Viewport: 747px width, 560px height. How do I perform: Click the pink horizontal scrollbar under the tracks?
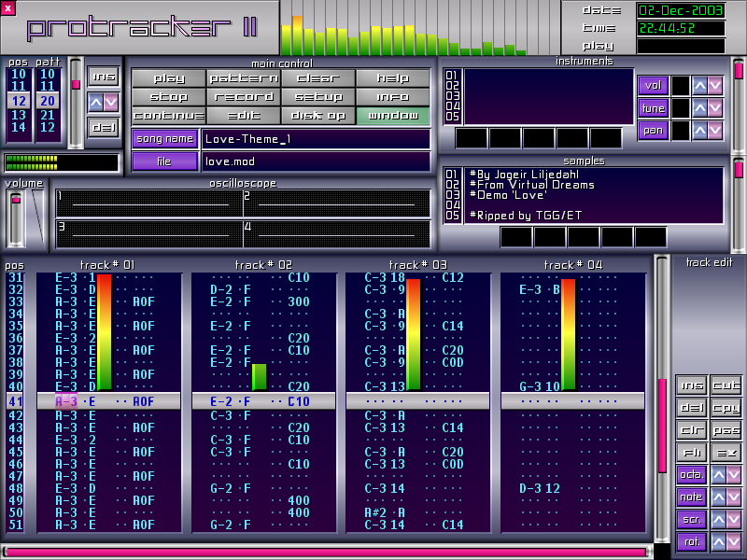(x=327, y=553)
